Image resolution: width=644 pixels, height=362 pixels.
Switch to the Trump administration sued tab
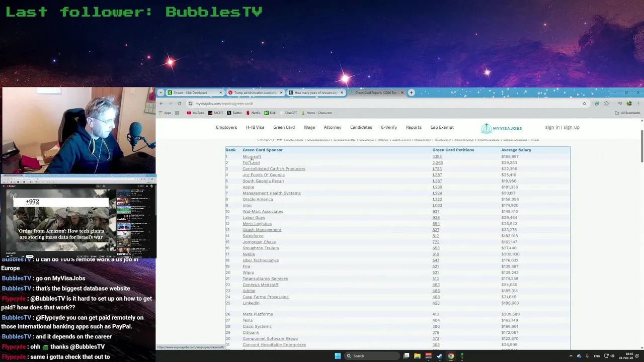[255, 93]
